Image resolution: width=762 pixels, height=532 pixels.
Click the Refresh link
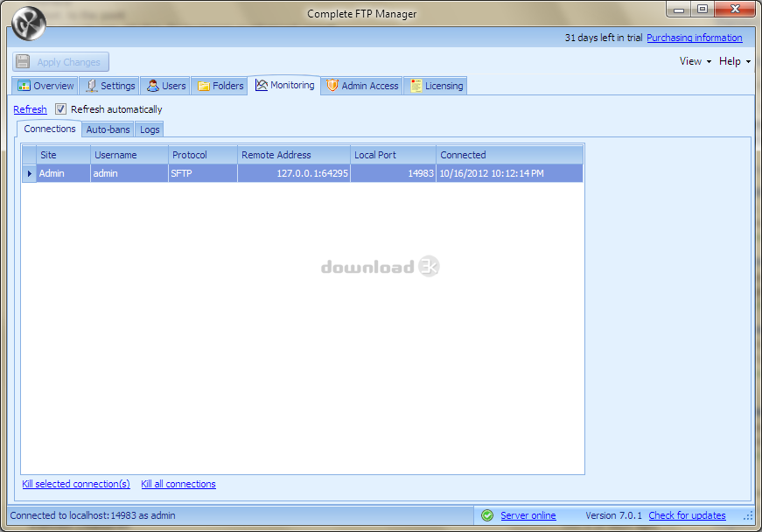point(30,109)
